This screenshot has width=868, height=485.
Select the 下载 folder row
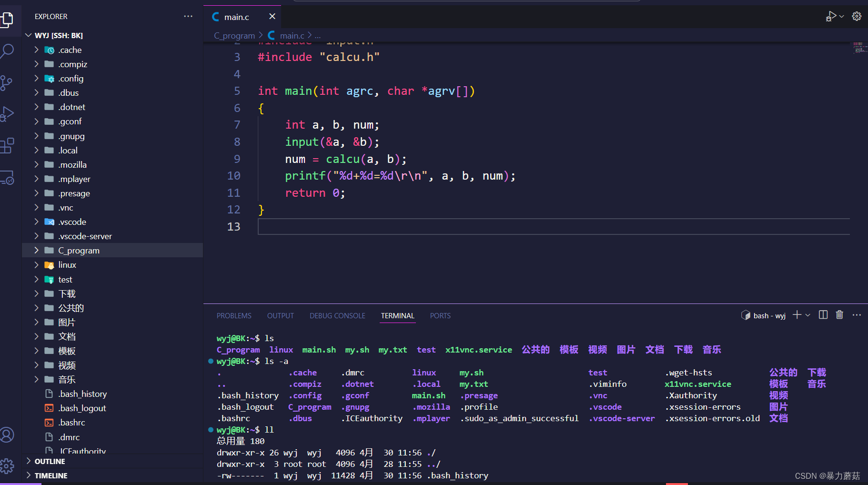[x=113, y=293]
